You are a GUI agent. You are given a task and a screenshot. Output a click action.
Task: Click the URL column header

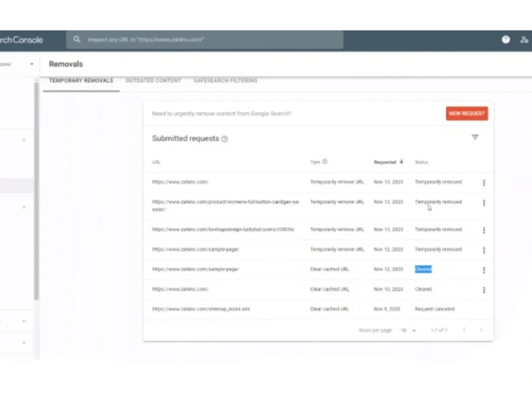click(x=156, y=162)
